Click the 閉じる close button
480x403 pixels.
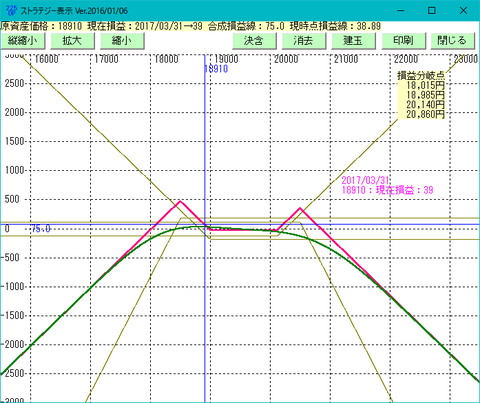pyautogui.click(x=452, y=41)
